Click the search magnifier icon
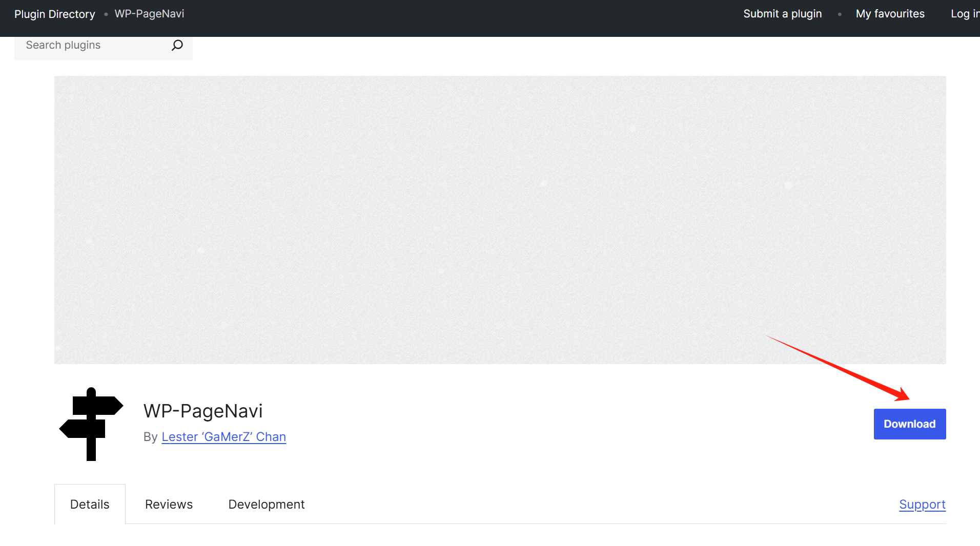Viewport: 980px width, 546px height. 177,45
